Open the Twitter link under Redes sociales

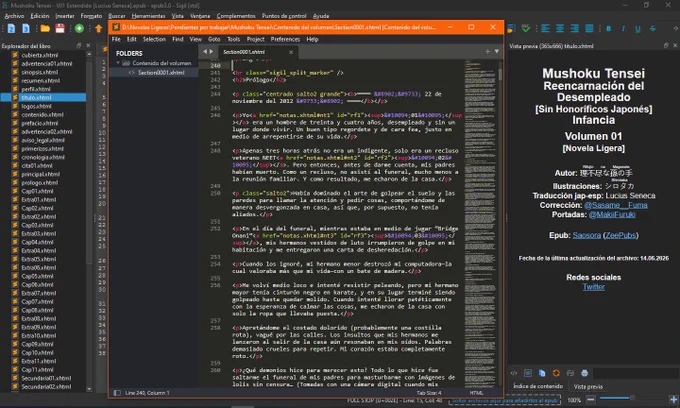point(594,287)
